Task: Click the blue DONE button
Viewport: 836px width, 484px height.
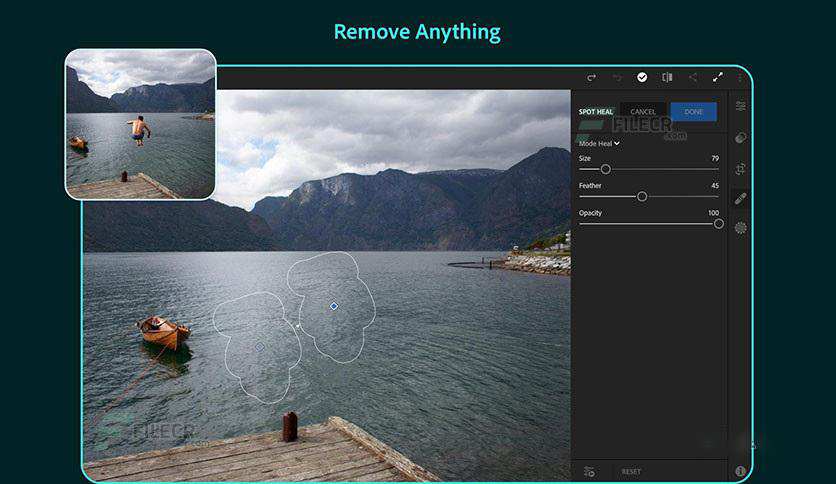Action: pyautogui.click(x=693, y=112)
